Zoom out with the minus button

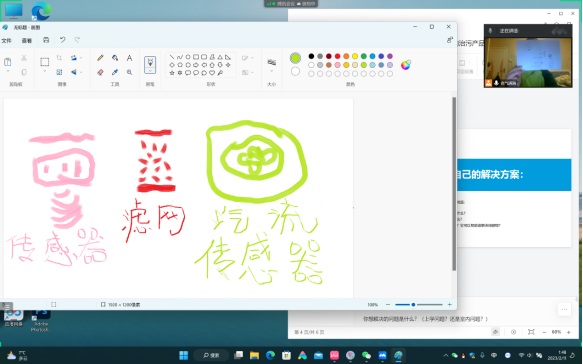(x=388, y=305)
